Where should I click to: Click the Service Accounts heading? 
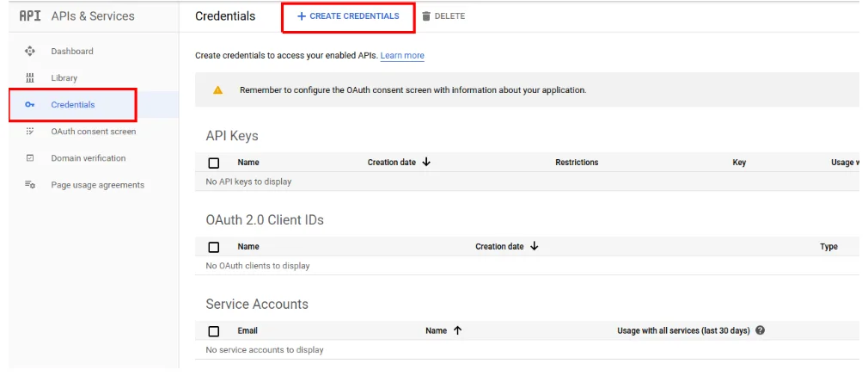click(257, 305)
